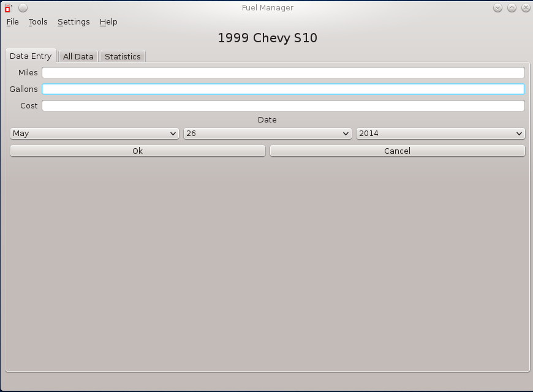Focus the Miles input field
This screenshot has width=533, height=392.
[283, 72]
